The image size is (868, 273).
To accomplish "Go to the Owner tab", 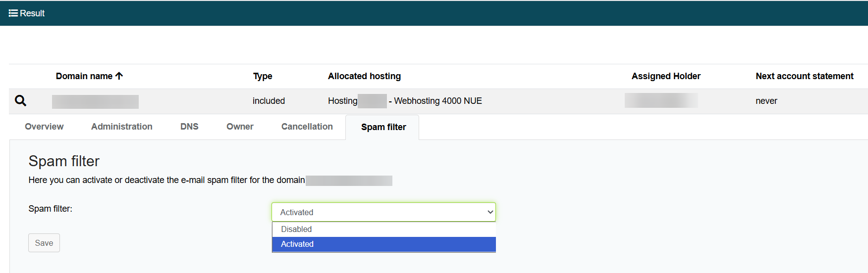I will (x=240, y=127).
